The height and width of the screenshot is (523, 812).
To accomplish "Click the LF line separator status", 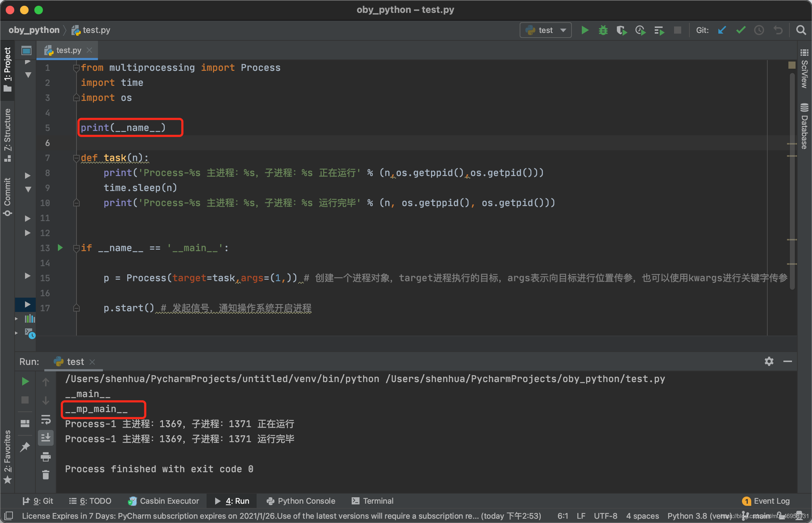I will (581, 516).
